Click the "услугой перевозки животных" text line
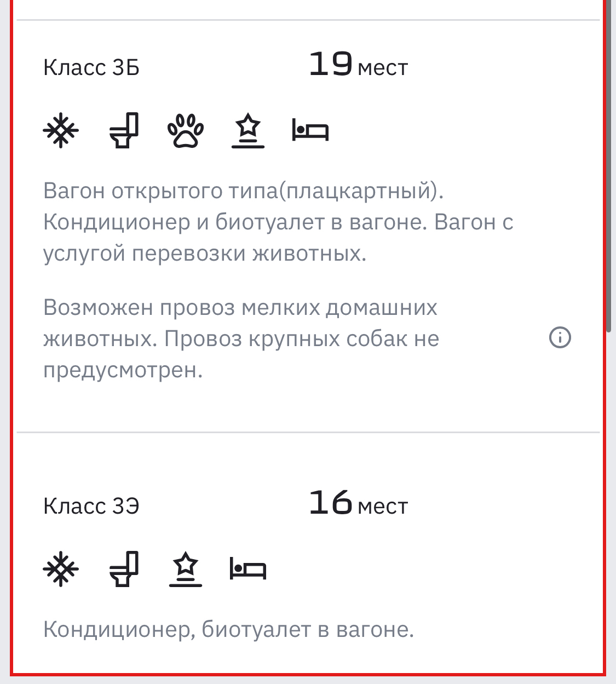This screenshot has height=684, width=616. tap(205, 254)
